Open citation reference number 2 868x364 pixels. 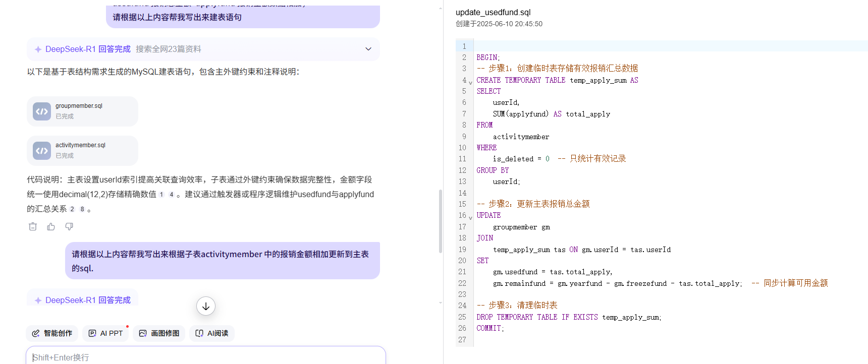(x=72, y=209)
